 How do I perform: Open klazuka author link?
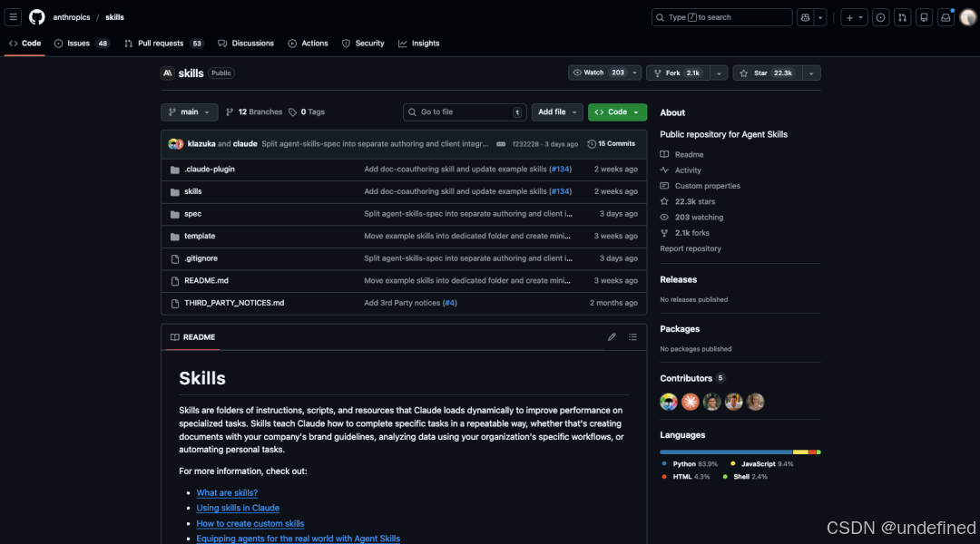coord(201,143)
